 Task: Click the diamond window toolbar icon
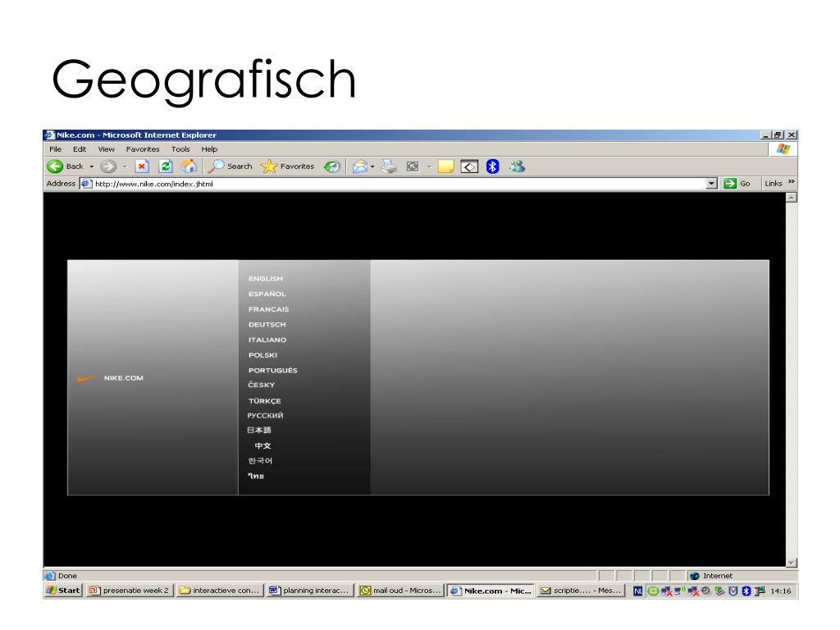tap(469, 167)
